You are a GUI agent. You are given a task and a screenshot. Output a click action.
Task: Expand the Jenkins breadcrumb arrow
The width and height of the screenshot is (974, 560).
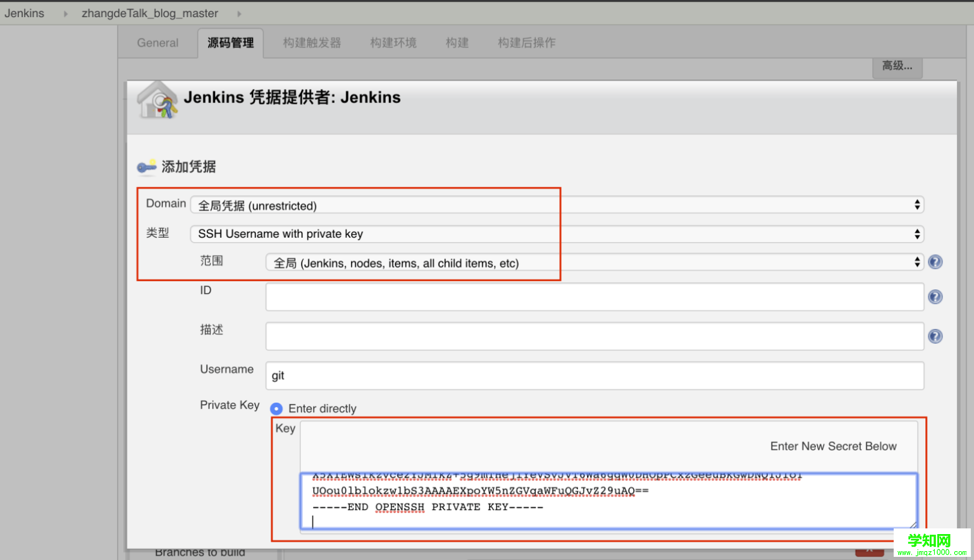[65, 14]
